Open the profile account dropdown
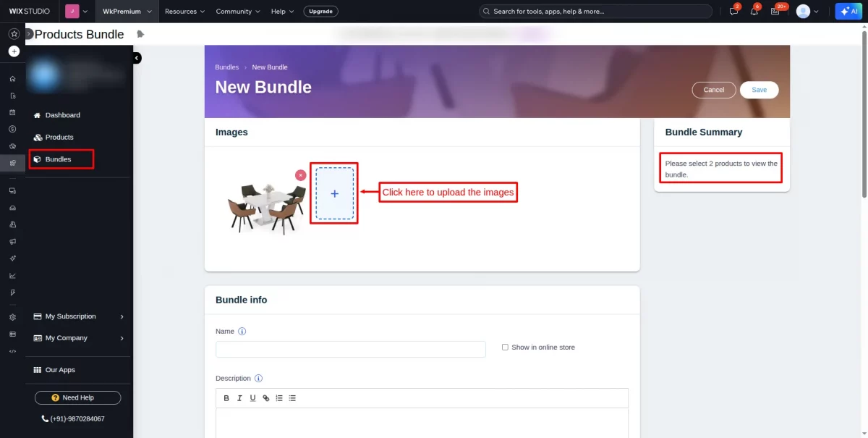The width and height of the screenshot is (868, 438). click(808, 11)
